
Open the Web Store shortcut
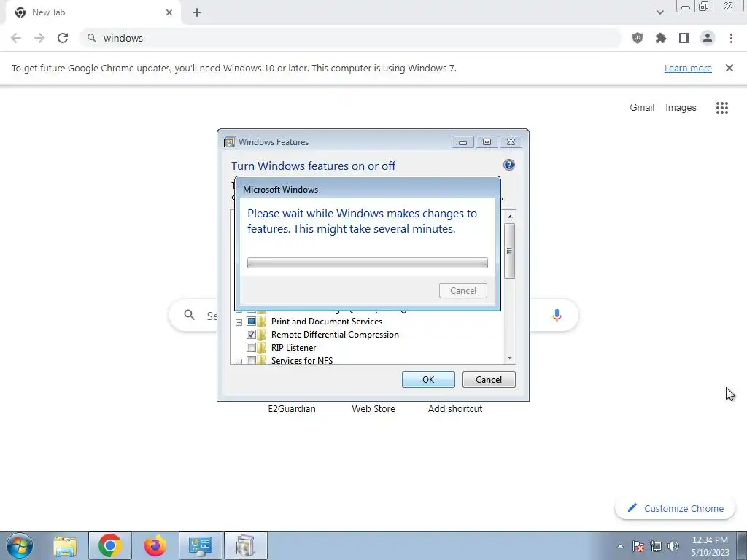pyautogui.click(x=373, y=408)
